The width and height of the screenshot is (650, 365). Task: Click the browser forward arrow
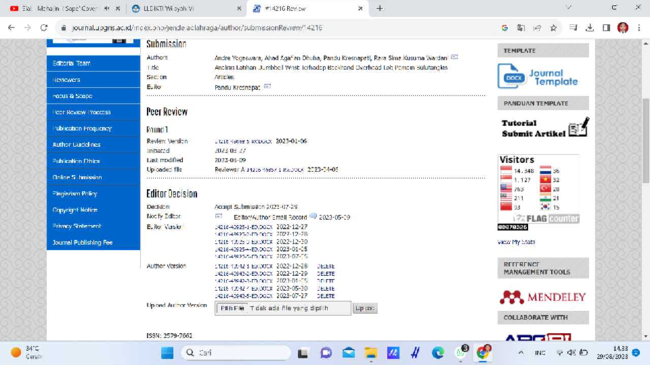click(27, 28)
